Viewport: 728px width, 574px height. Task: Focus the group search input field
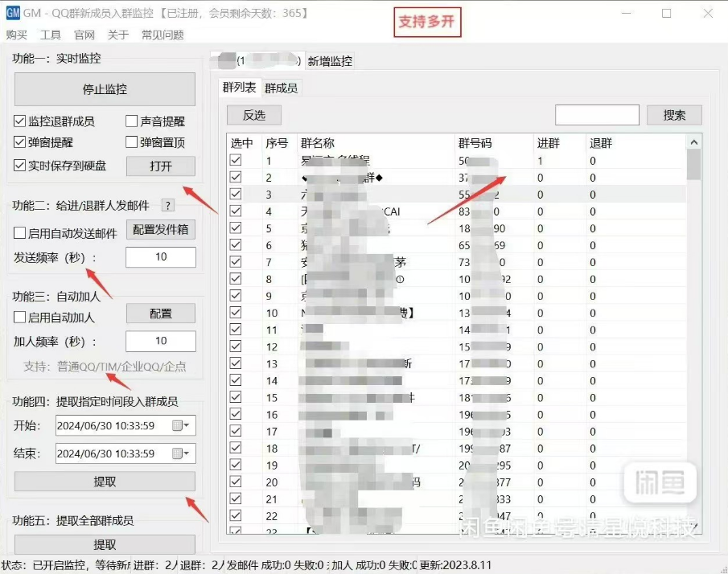click(597, 115)
